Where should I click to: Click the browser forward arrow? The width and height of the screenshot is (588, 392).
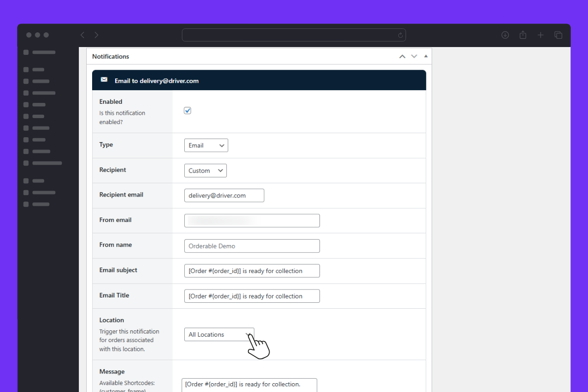tap(96, 35)
